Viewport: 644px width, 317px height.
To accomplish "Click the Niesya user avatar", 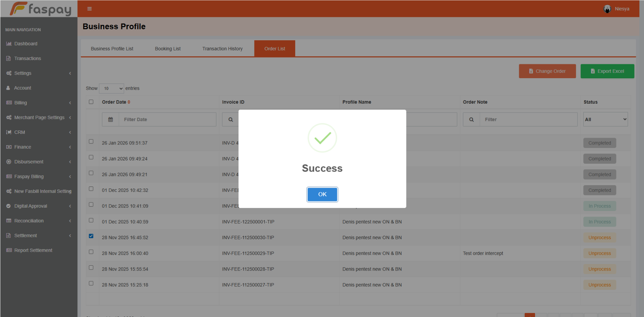I will point(607,9).
